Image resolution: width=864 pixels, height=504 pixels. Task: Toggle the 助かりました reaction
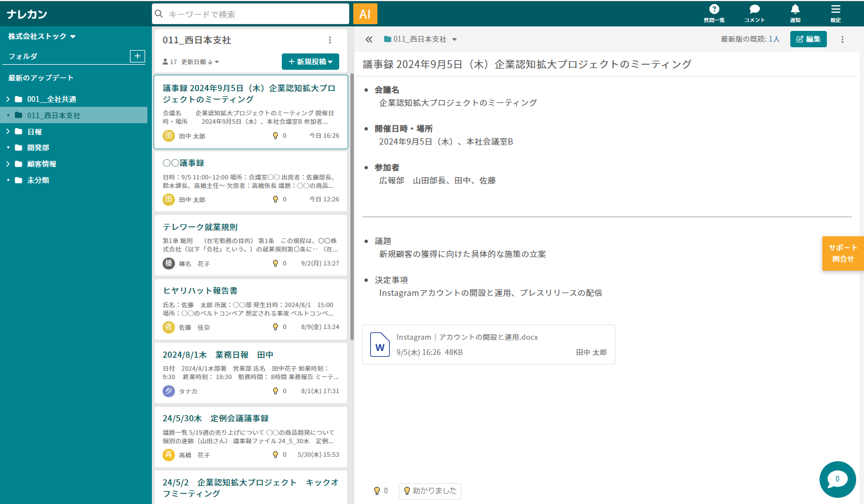pyautogui.click(x=430, y=490)
